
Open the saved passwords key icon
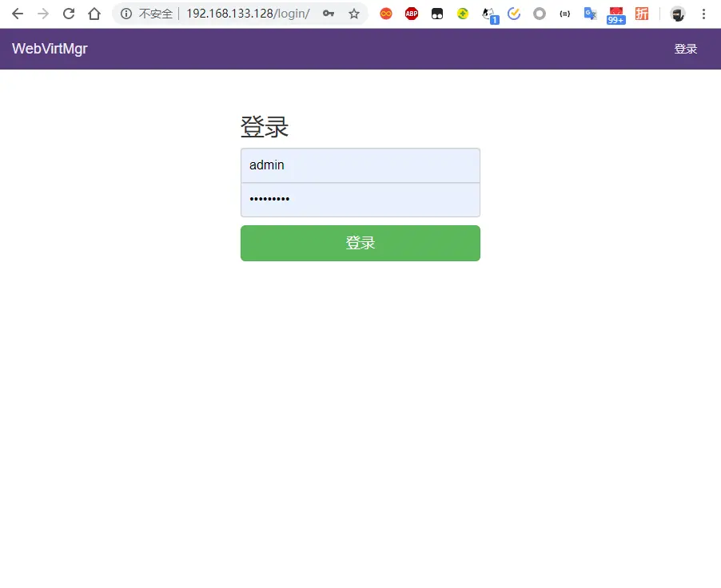tap(329, 14)
